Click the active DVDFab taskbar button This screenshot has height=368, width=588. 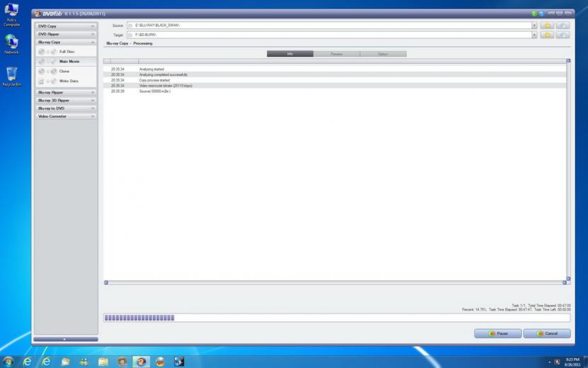(141, 362)
